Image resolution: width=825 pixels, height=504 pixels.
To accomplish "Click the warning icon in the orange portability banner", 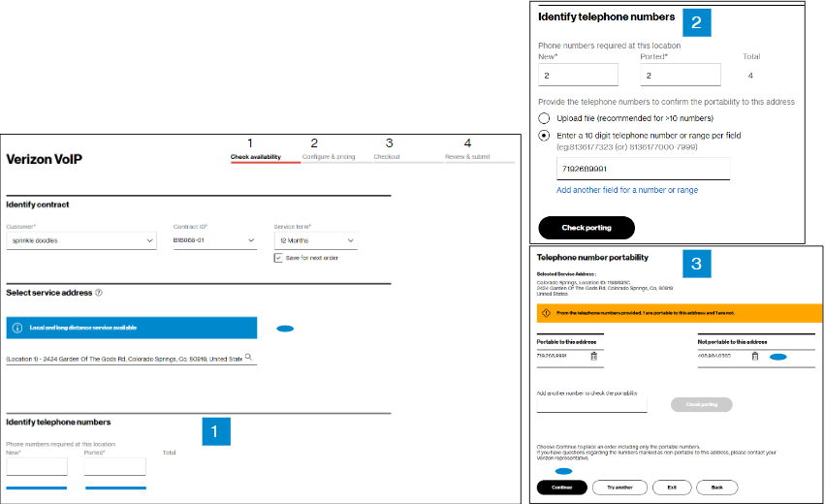I will point(546,313).
